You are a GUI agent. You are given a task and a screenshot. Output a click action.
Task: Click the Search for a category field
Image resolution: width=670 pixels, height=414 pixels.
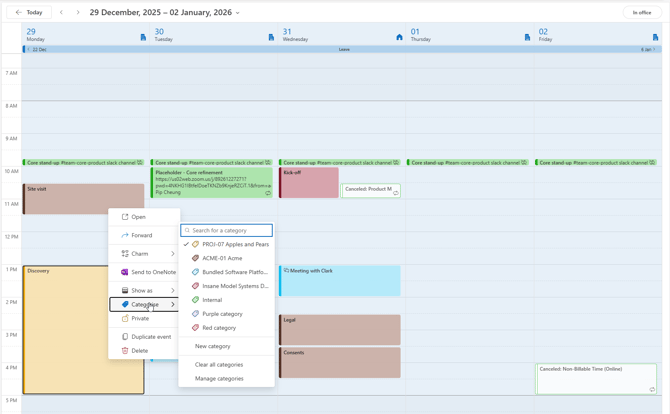[x=230, y=230]
